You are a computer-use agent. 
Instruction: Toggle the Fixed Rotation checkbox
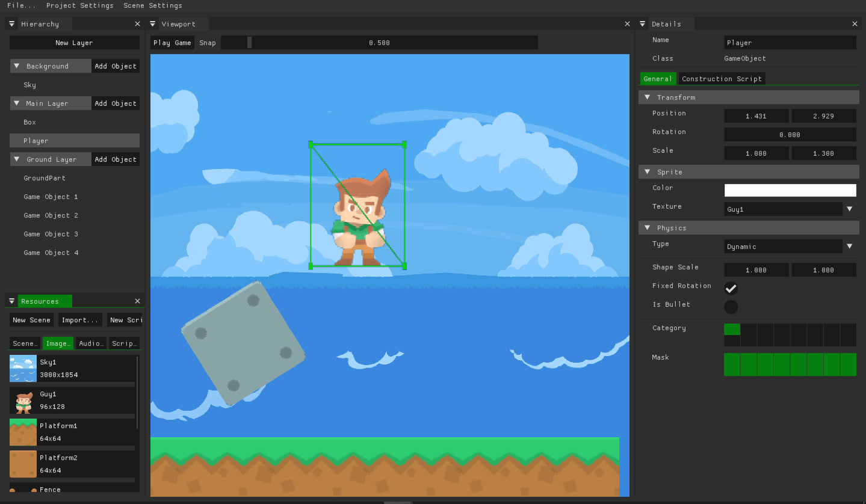[x=731, y=289]
